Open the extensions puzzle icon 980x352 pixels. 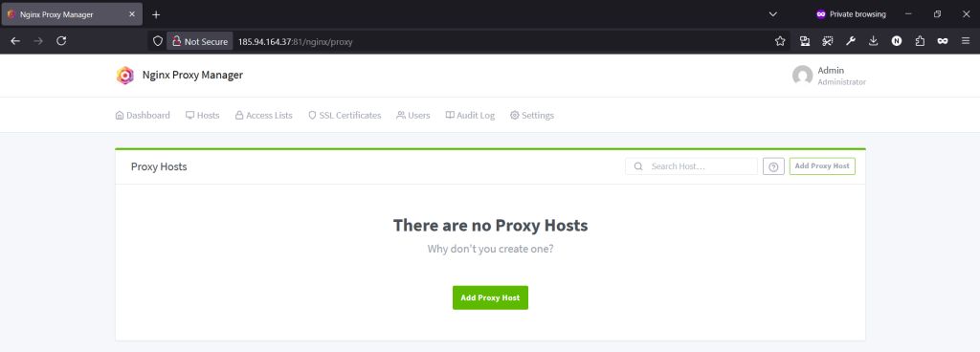click(920, 41)
